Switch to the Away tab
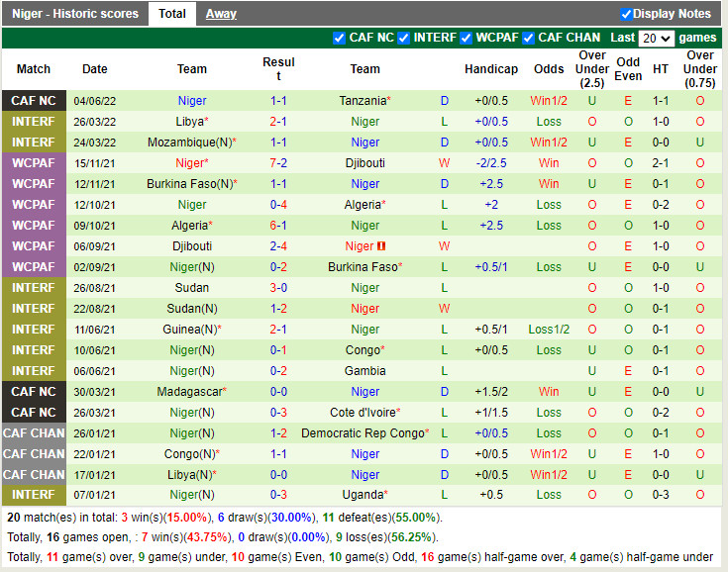Viewport: 728px width, 572px height. click(221, 14)
